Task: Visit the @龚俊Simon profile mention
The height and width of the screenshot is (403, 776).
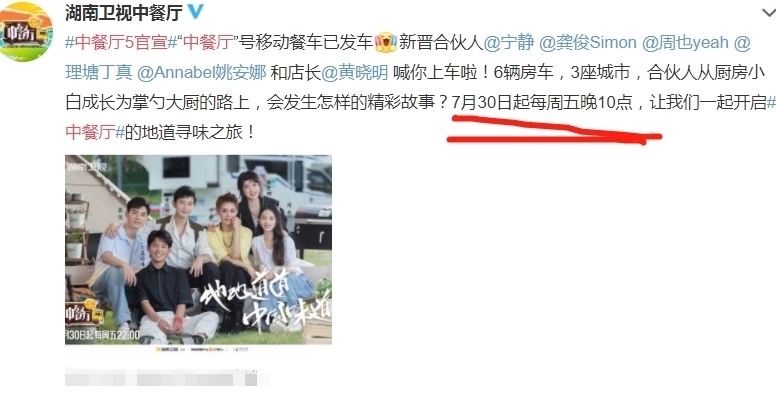Action: pyautogui.click(x=587, y=43)
